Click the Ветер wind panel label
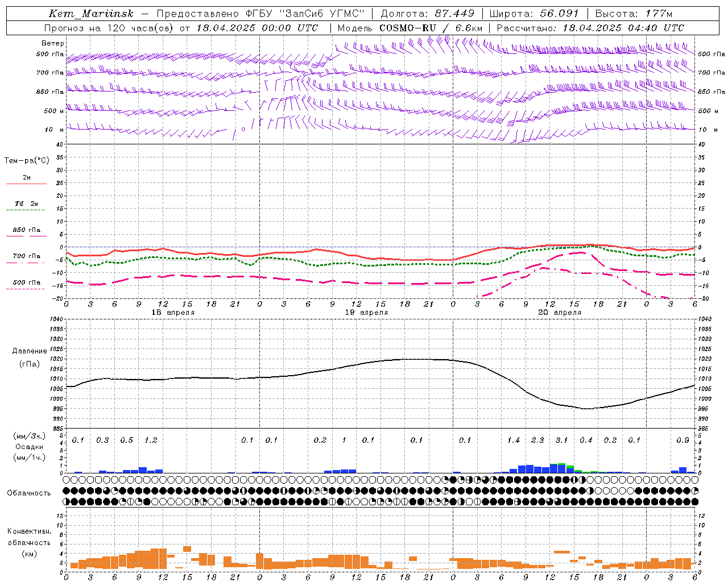The width and height of the screenshot is (728, 582). click(53, 43)
